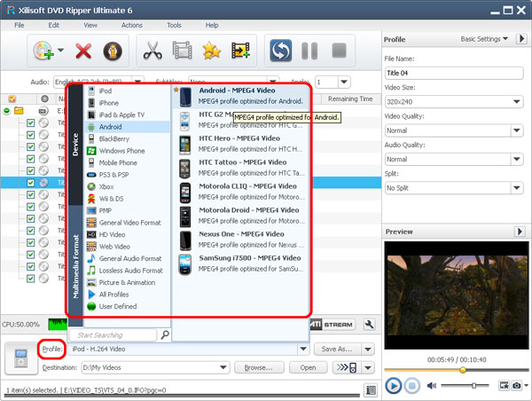The height and width of the screenshot is (401, 532).
Task: Uncheck the last title row checkbox
Action: pos(30,279)
